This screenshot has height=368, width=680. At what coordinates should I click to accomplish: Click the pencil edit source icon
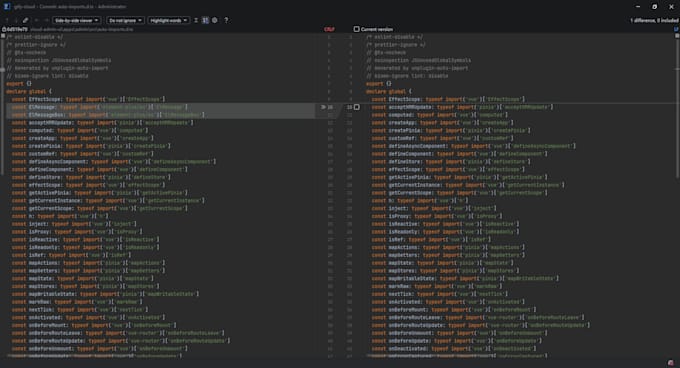pos(26,20)
